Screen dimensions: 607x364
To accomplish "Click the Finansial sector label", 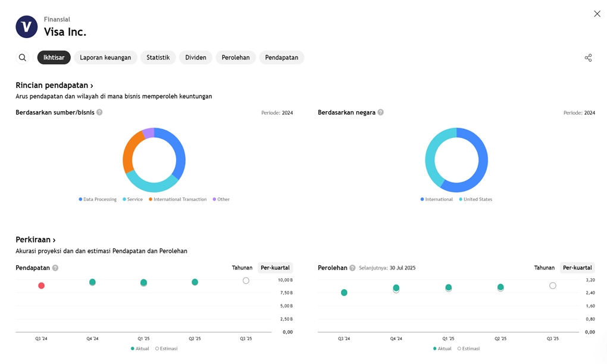I will (57, 20).
